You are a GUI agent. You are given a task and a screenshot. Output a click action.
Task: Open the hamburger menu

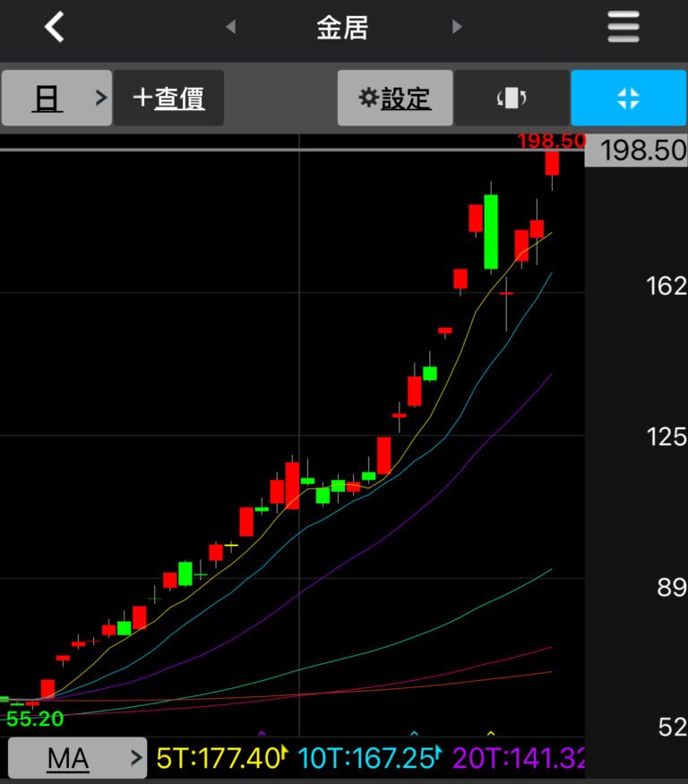(x=623, y=27)
